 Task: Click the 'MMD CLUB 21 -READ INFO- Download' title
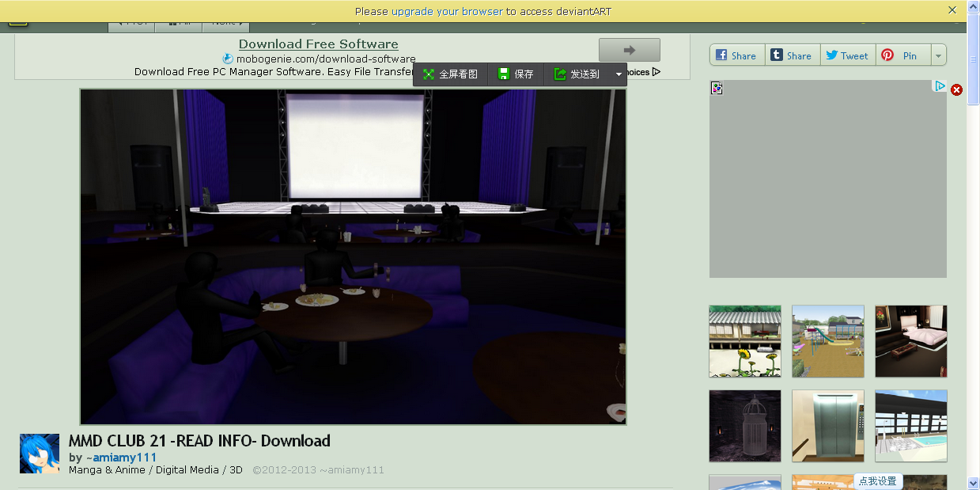tap(199, 441)
